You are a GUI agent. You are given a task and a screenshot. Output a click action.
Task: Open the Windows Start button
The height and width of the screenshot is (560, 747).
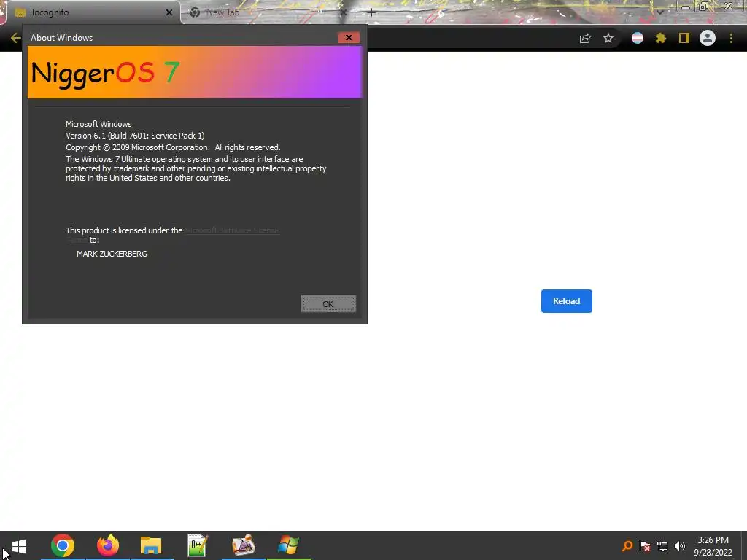[x=19, y=545]
